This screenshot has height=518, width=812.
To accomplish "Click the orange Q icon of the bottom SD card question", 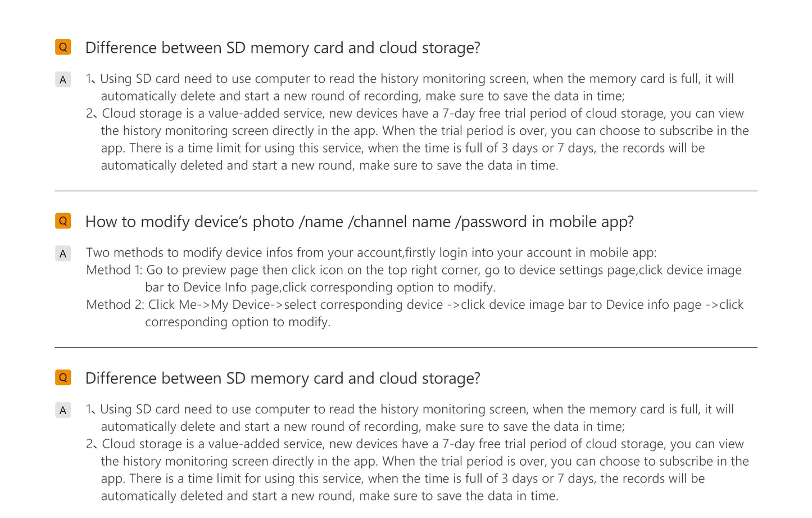I will point(63,377).
